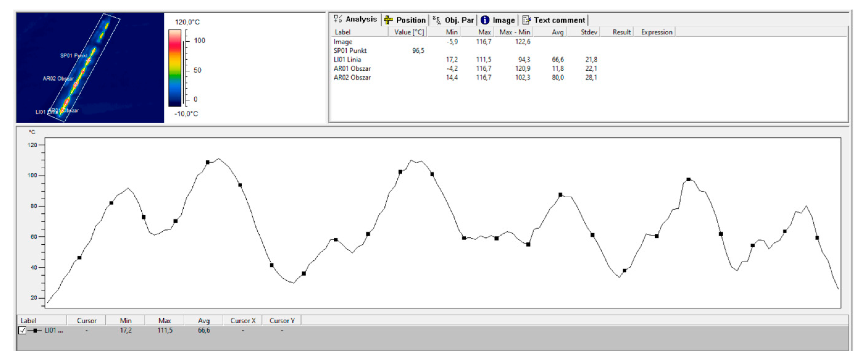Sort by the Stdev column header
The width and height of the screenshot is (868, 363).
[589, 32]
